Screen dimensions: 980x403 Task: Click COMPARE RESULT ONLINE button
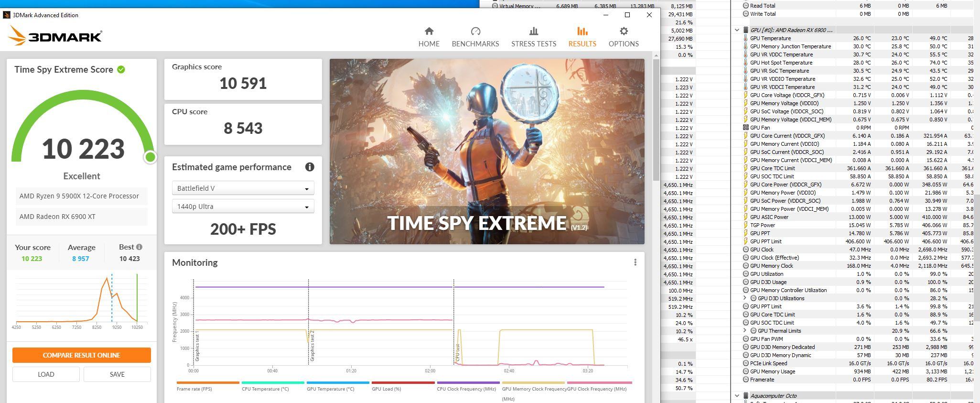pos(81,355)
